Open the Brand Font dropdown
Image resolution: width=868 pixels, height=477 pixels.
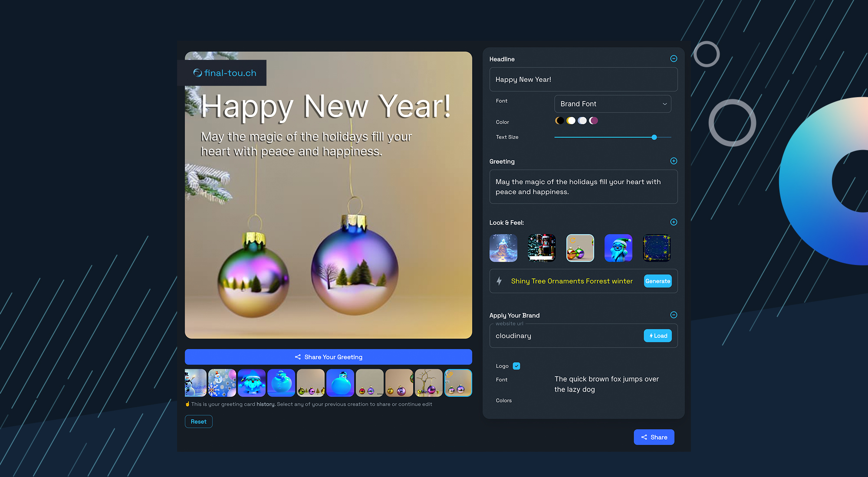pyautogui.click(x=612, y=104)
